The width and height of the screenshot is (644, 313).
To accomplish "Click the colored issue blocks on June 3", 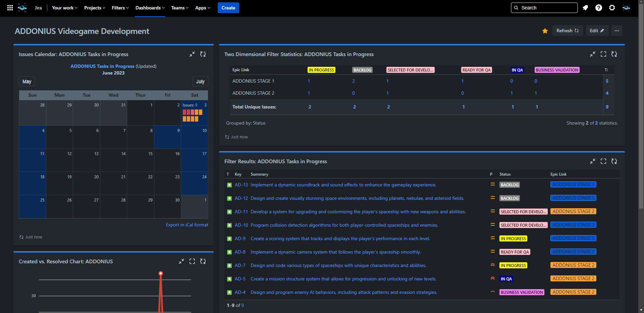I will coord(193,116).
